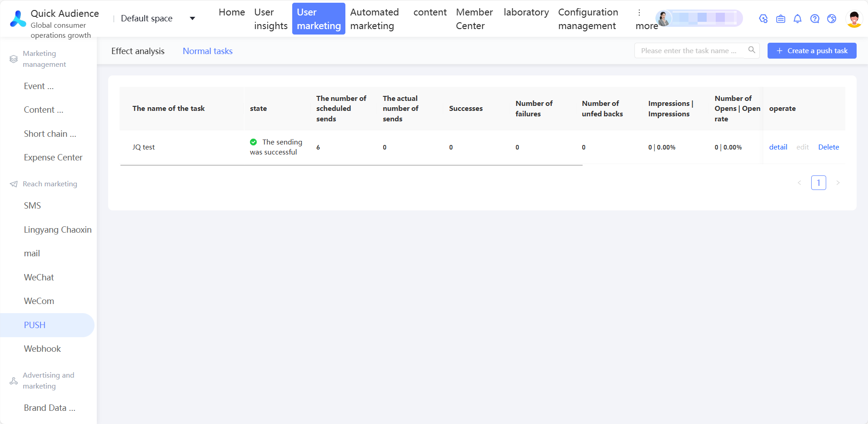The image size is (868, 424).
Task: Open the briefcase icon in header
Action: (781, 19)
